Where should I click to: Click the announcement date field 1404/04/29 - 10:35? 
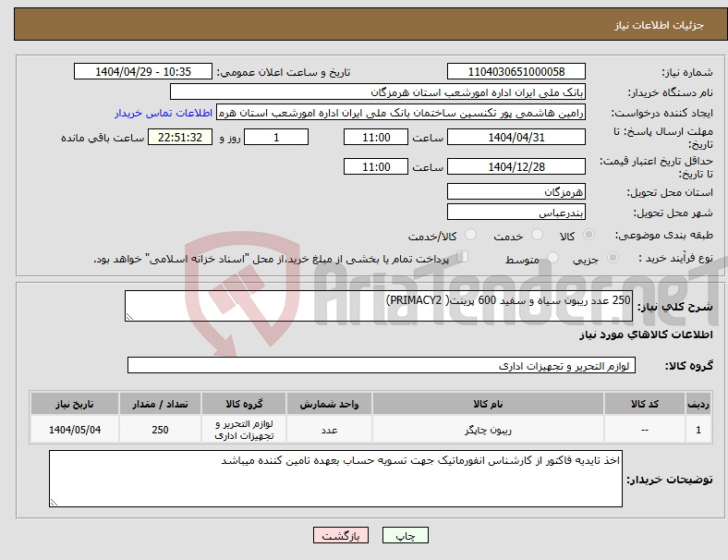click(143, 71)
